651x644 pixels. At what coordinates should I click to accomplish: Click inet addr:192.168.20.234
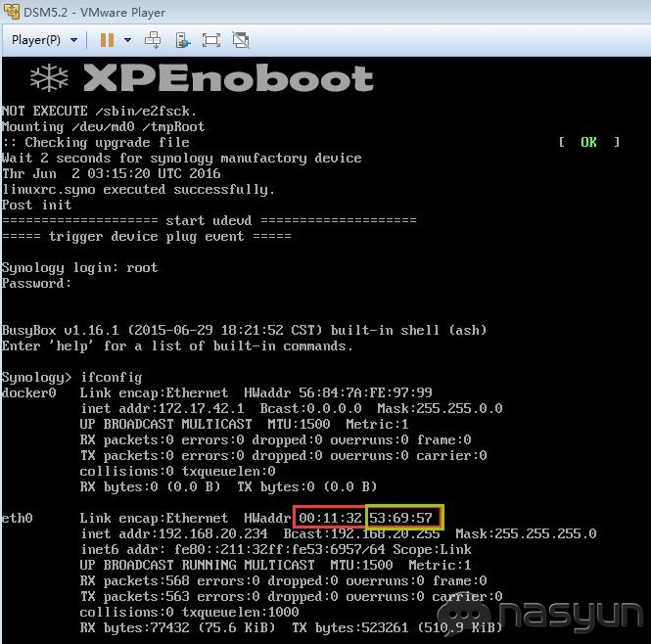pos(174,533)
